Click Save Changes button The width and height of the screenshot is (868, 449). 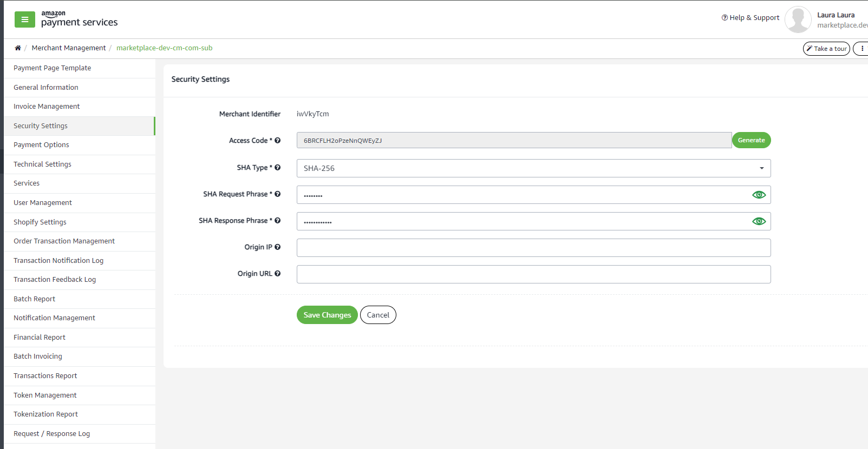click(x=327, y=315)
